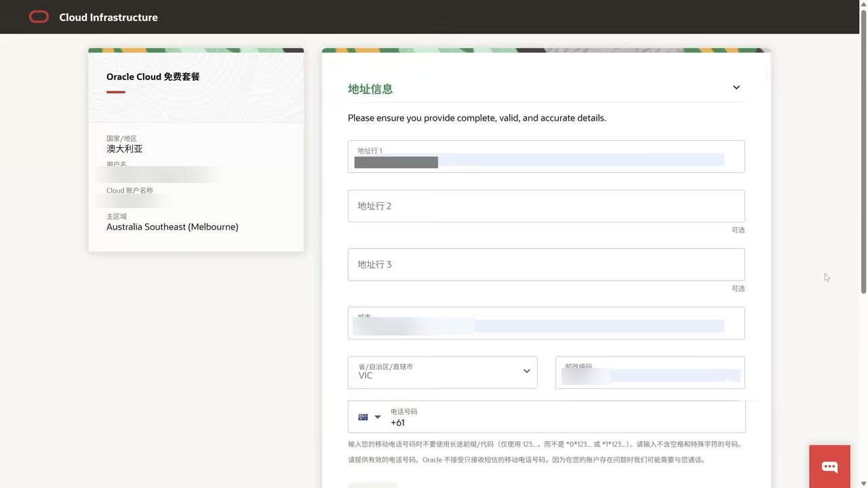868x488 pixels.
Task: Open the phone country code dropdown arrow
Action: [x=378, y=417]
